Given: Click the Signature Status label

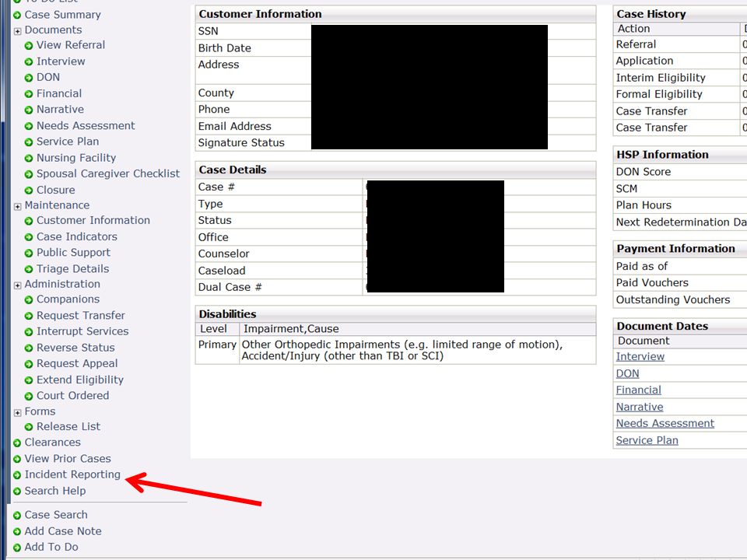Looking at the screenshot, I should pyautogui.click(x=241, y=143).
